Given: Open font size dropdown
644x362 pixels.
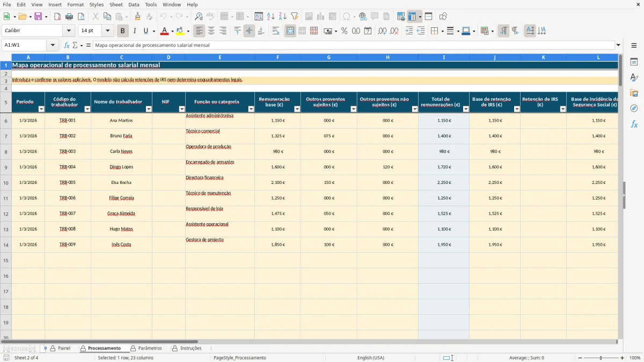Looking at the screenshot, I should [x=107, y=31].
